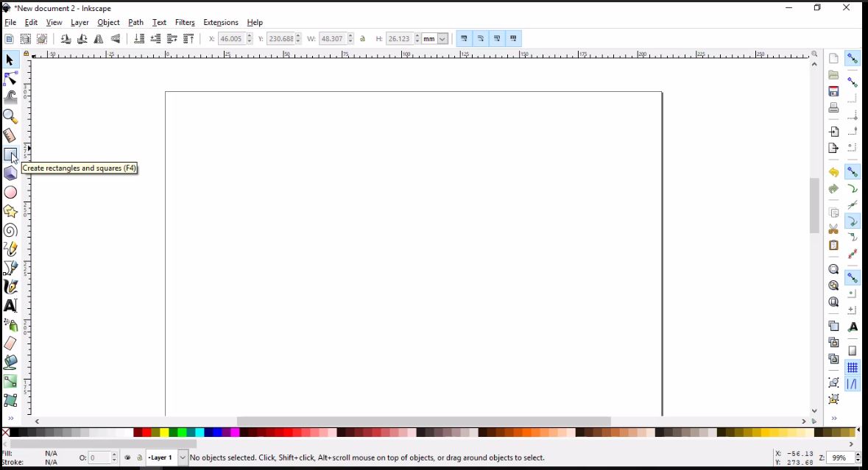Image resolution: width=868 pixels, height=470 pixels.
Task: Click Raise selection to top icon
Action: click(188, 39)
